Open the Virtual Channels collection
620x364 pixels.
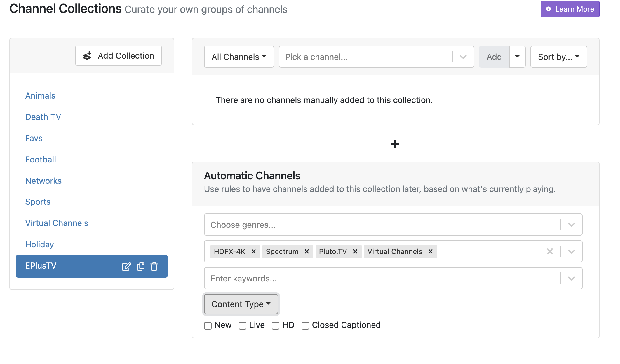click(x=57, y=223)
